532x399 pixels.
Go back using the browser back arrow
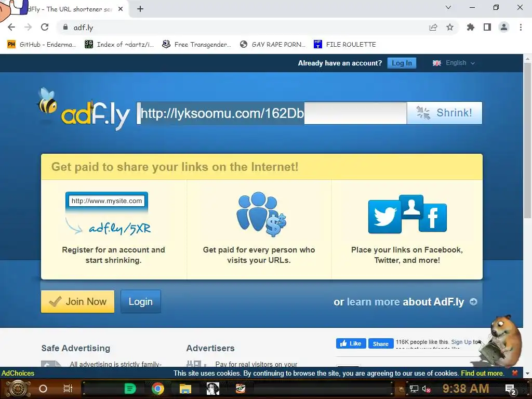click(x=11, y=27)
